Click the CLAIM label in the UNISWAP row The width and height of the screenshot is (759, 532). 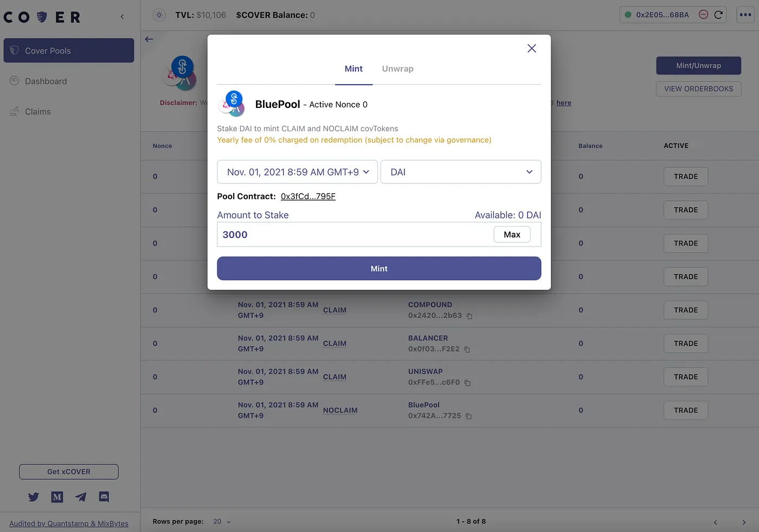pyautogui.click(x=335, y=377)
